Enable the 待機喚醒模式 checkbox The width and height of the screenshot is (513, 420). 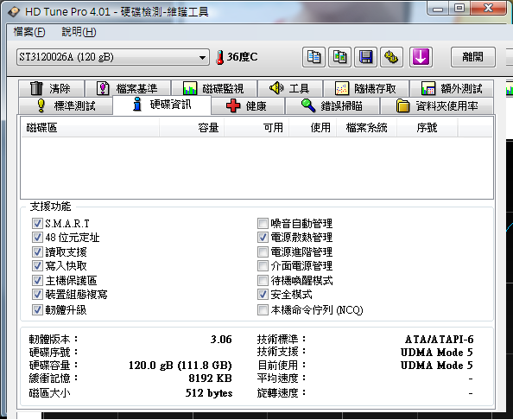point(263,280)
